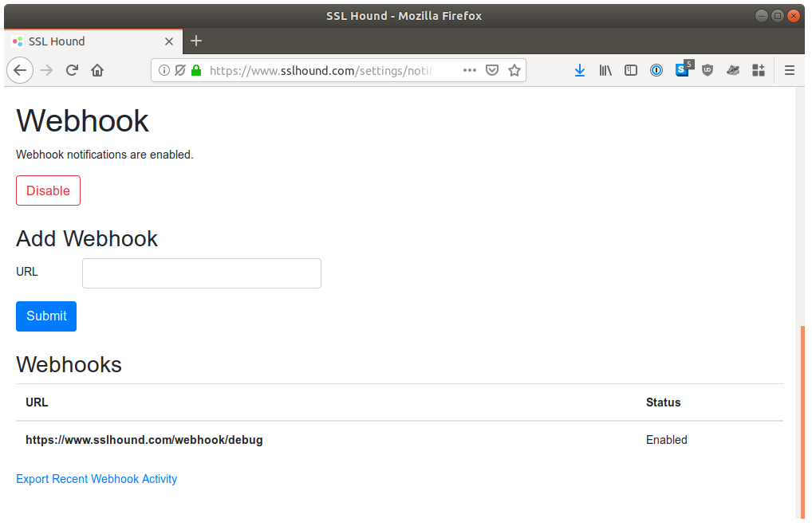
Task: Click the 'Webhook notifications are enabled.' text
Action: pos(104,155)
